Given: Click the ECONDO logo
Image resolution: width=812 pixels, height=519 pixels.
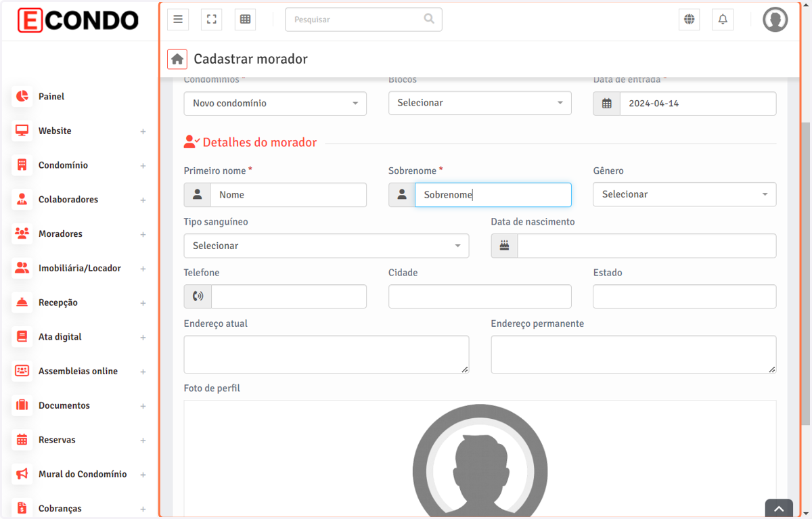Looking at the screenshot, I should tap(78, 20).
